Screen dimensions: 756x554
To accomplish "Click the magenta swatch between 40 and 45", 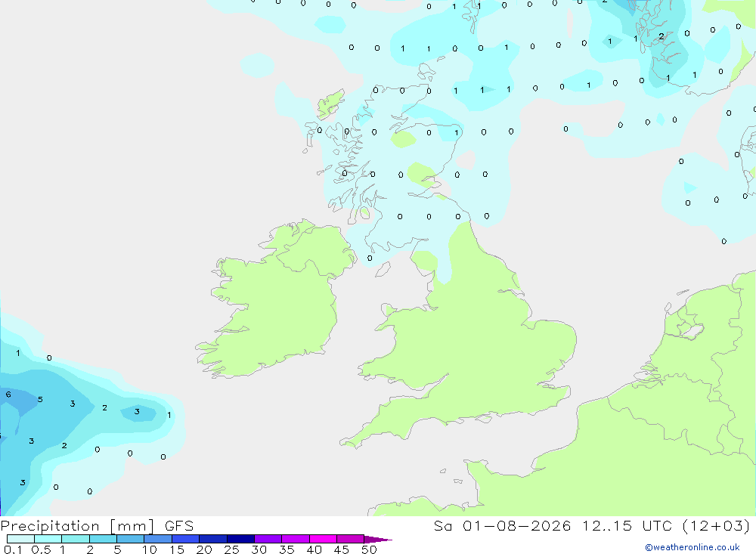I will (323, 539).
